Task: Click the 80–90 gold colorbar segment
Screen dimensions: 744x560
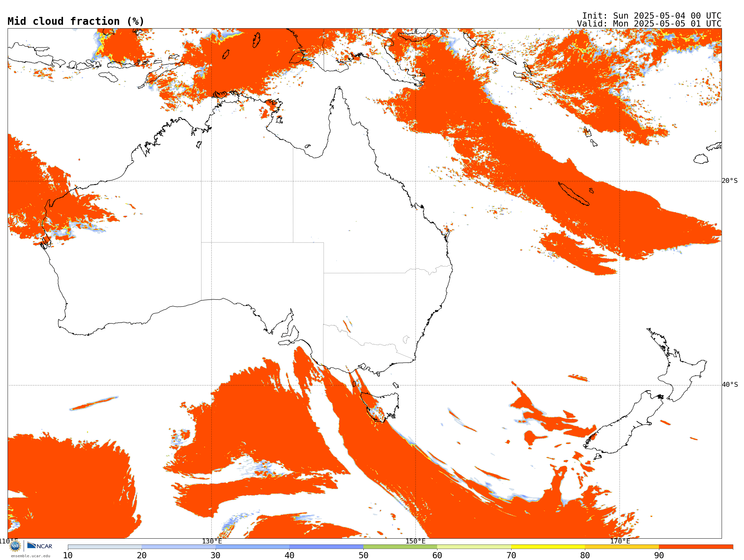Action: (x=622, y=547)
